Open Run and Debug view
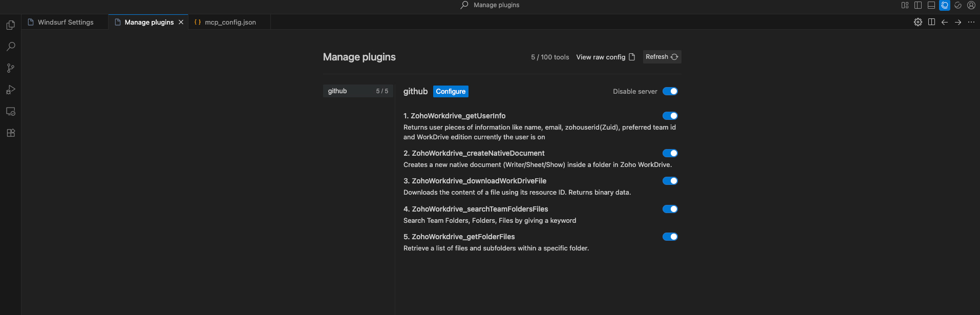The image size is (980, 315). point(10,90)
